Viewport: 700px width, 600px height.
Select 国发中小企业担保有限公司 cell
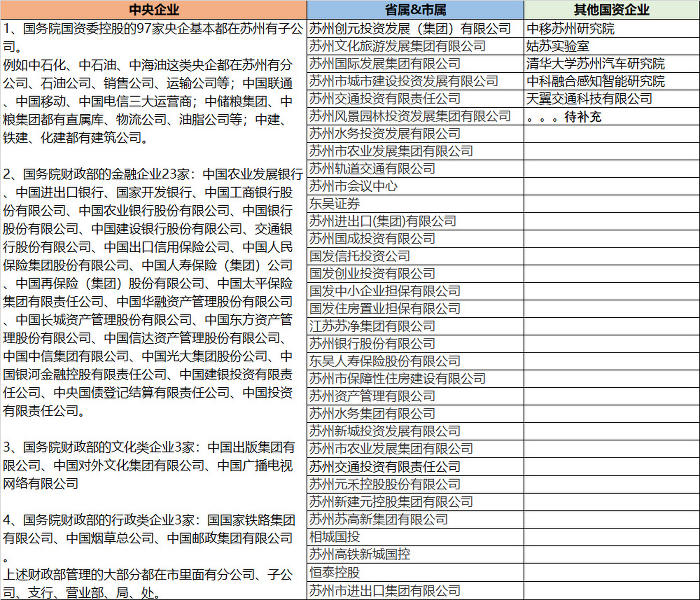pyautogui.click(x=415, y=291)
